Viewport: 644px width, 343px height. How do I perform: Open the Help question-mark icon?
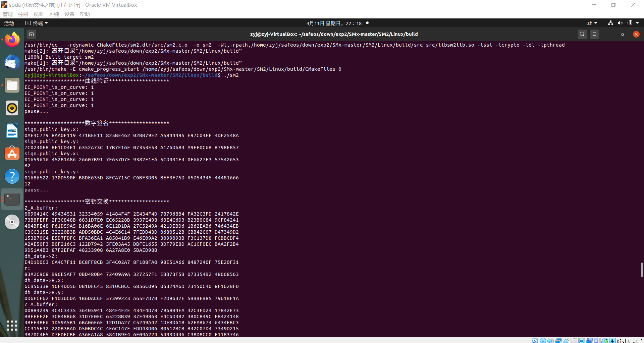[12, 176]
